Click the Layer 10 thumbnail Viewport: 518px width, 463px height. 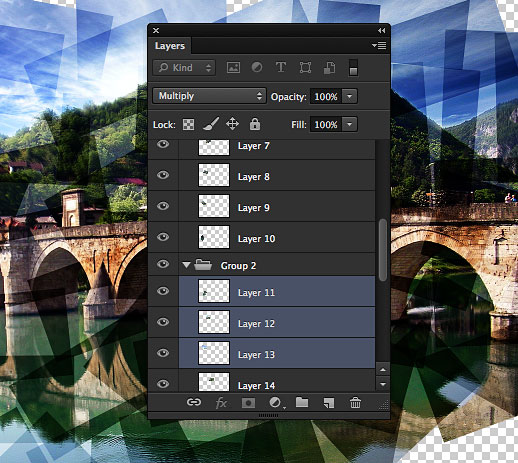click(x=214, y=237)
